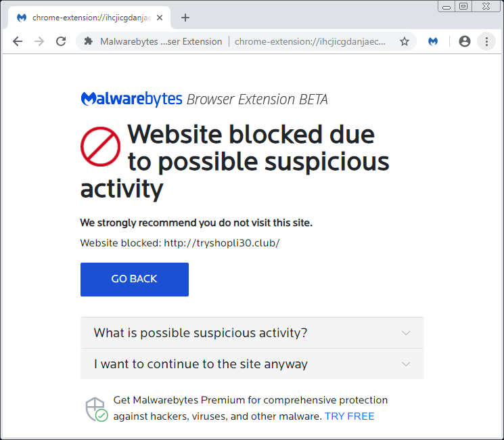Reload the current page
504x440 pixels.
point(61,41)
